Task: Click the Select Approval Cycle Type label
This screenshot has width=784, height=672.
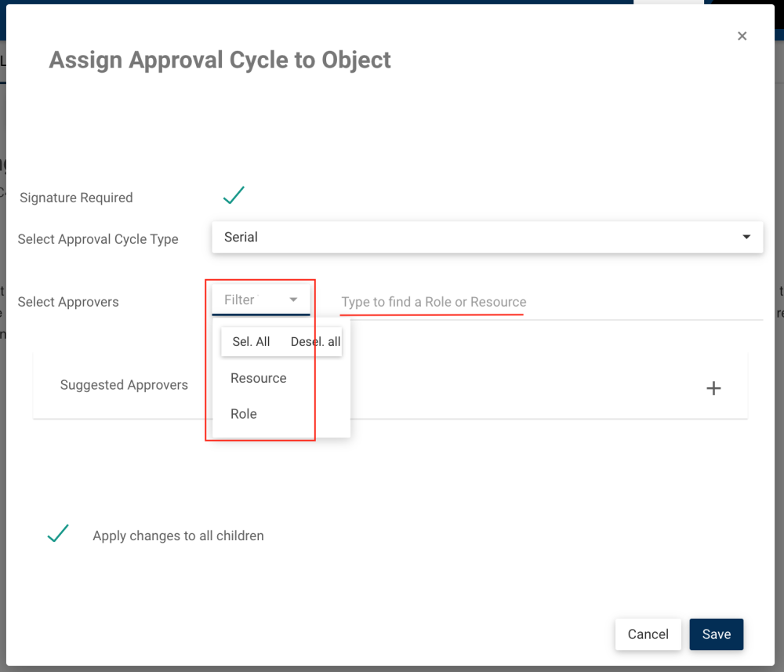Action: pos(98,239)
